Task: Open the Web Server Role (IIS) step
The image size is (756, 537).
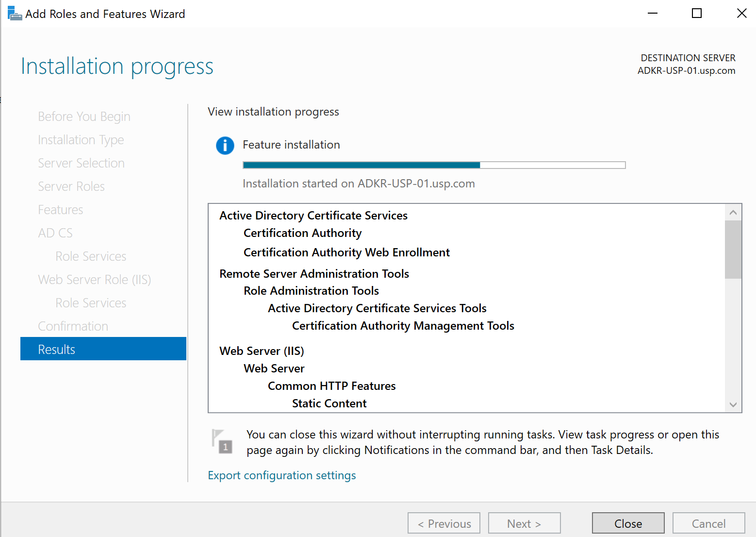Action: pyautogui.click(x=95, y=280)
